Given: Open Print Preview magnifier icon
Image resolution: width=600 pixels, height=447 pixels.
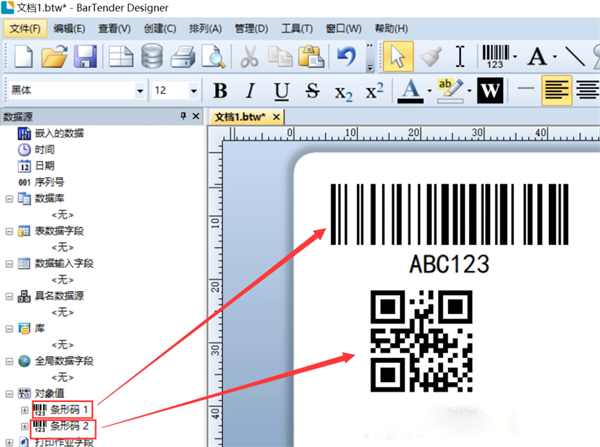Looking at the screenshot, I should click(212, 56).
